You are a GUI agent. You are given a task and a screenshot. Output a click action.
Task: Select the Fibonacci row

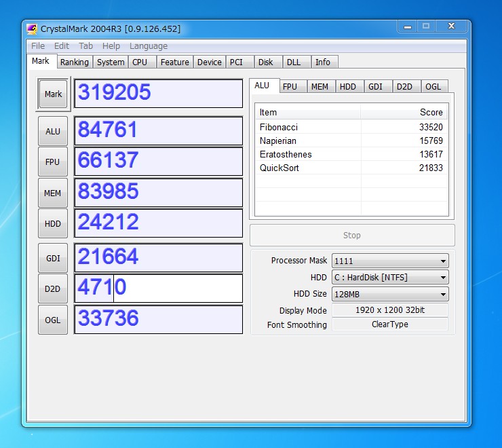click(x=351, y=127)
